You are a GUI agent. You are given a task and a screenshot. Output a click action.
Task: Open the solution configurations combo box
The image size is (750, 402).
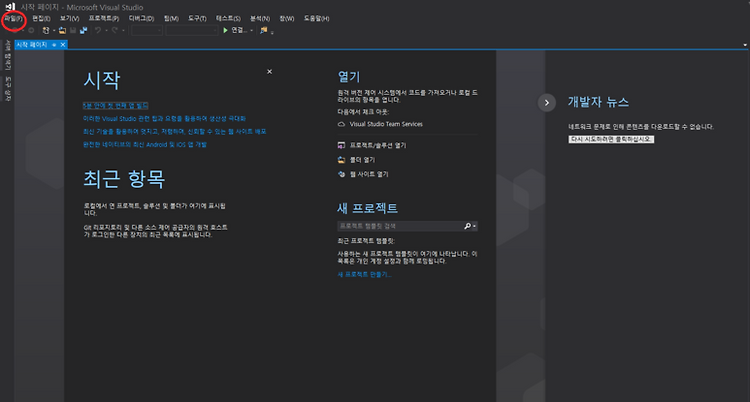147,30
